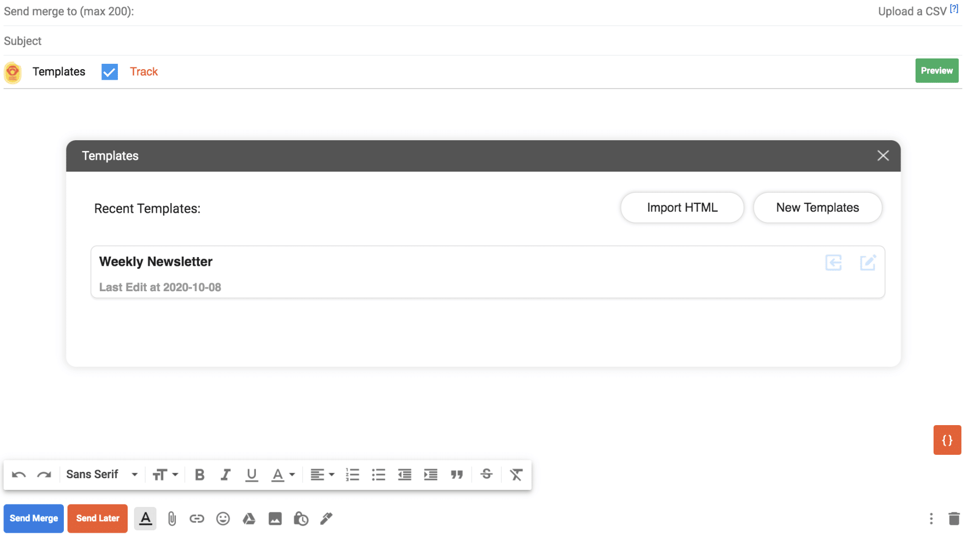This screenshot has width=974, height=560.
Task: Insert a photo
Action: tap(275, 519)
